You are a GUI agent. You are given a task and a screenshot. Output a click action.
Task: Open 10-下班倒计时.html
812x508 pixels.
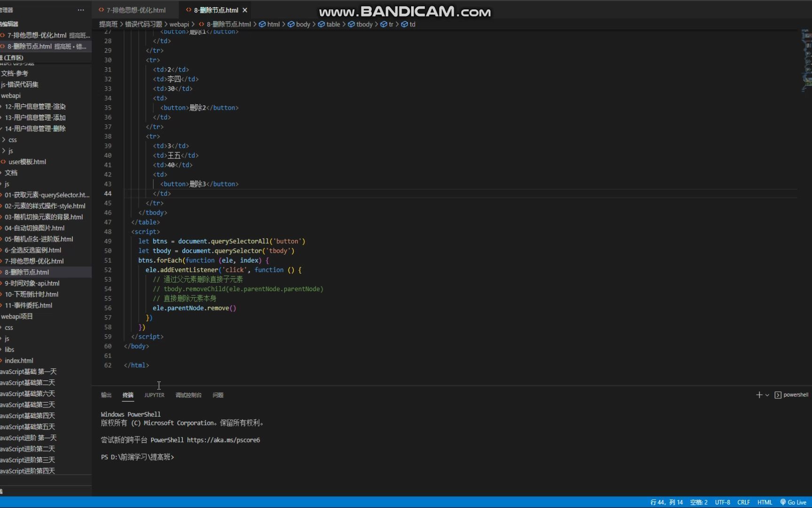(46, 294)
